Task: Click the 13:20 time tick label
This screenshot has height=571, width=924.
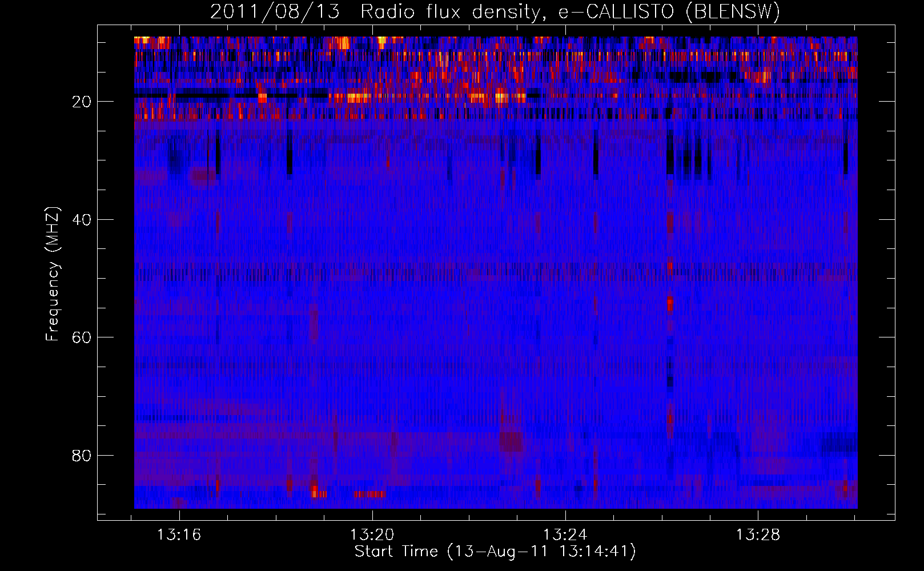Action: click(x=372, y=535)
